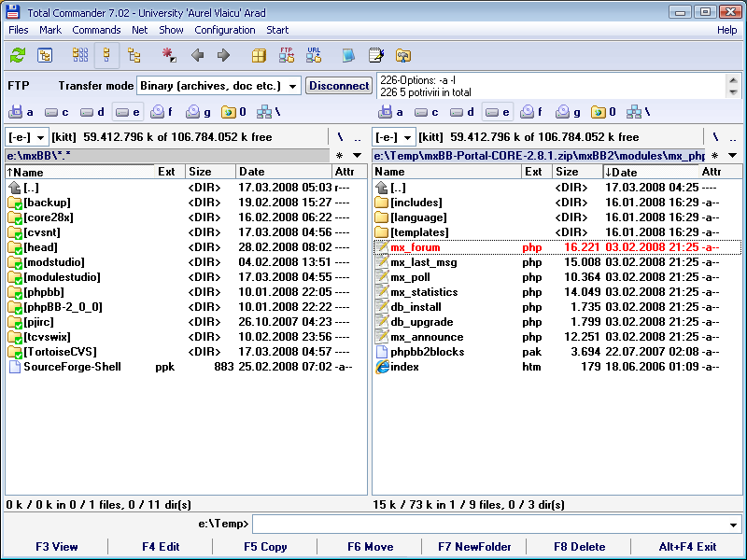Click the invert selection red star icon
Screen dimensions: 747x560
point(169,55)
